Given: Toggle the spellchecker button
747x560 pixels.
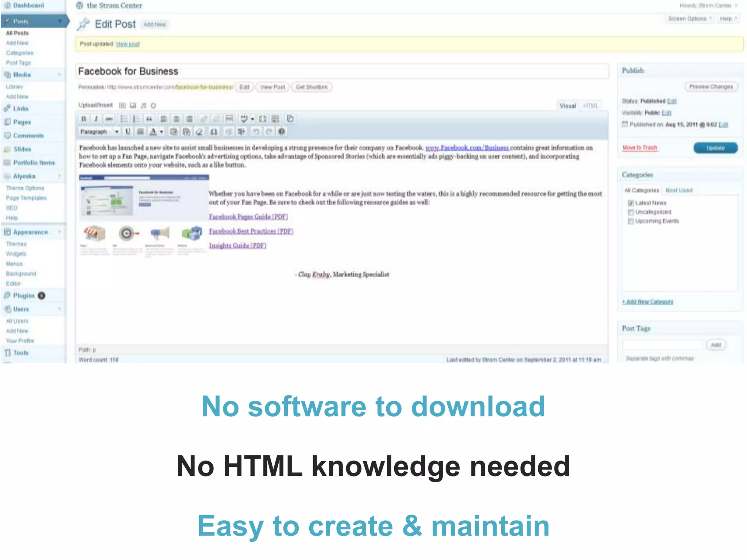Looking at the screenshot, I should (244, 119).
